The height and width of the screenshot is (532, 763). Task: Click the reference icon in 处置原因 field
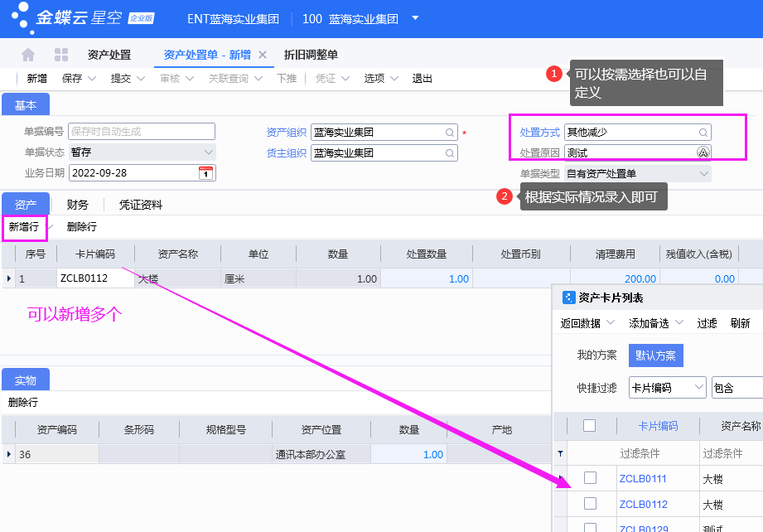click(x=702, y=152)
